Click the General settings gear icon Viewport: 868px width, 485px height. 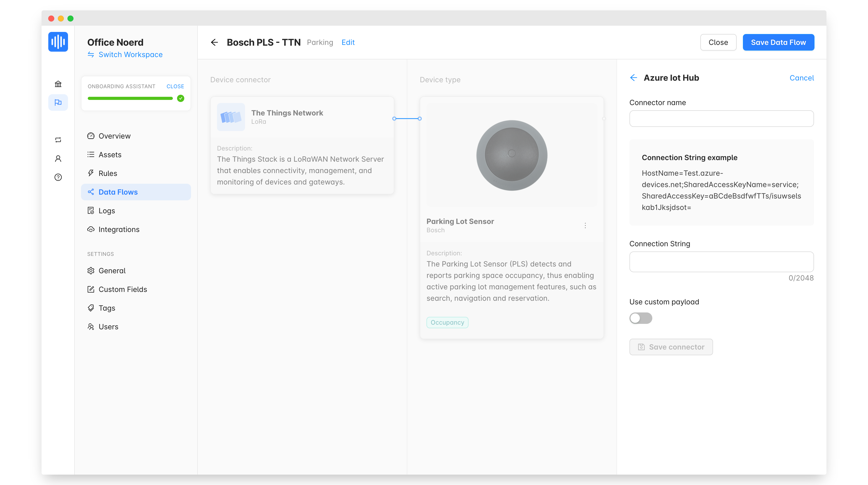point(91,270)
